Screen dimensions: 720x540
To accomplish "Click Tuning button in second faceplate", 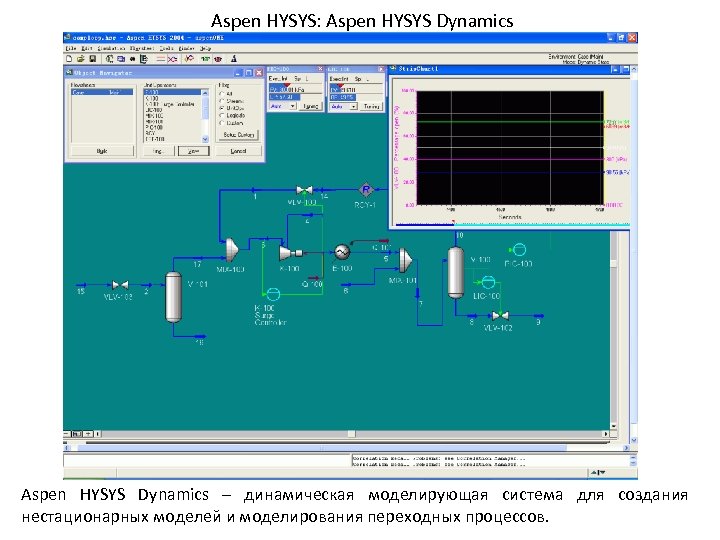I will coord(371,106).
